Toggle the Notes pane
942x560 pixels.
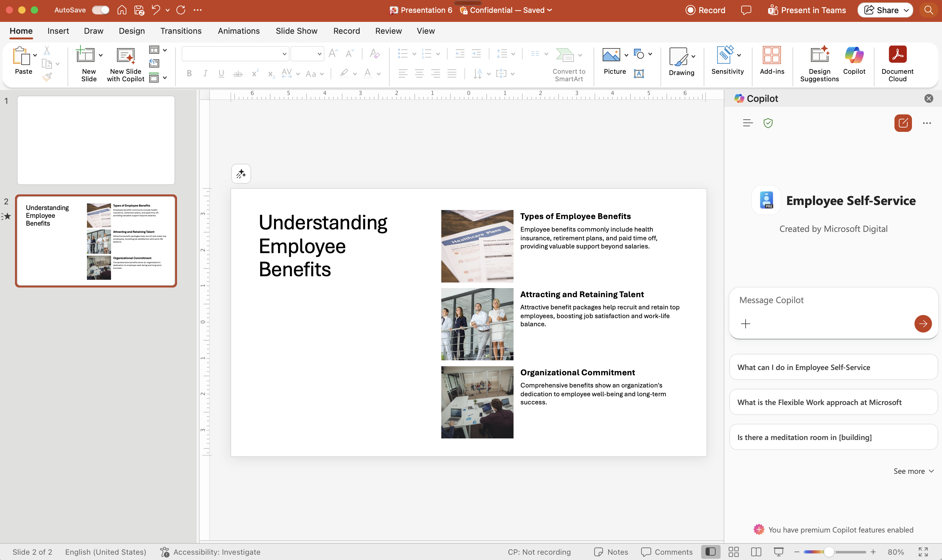click(x=611, y=552)
